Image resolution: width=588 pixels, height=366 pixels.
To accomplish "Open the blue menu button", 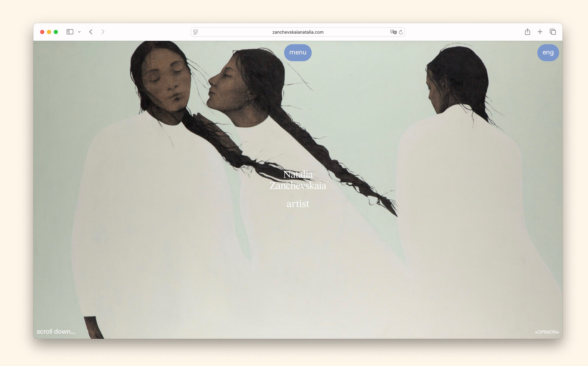I will 298,53.
